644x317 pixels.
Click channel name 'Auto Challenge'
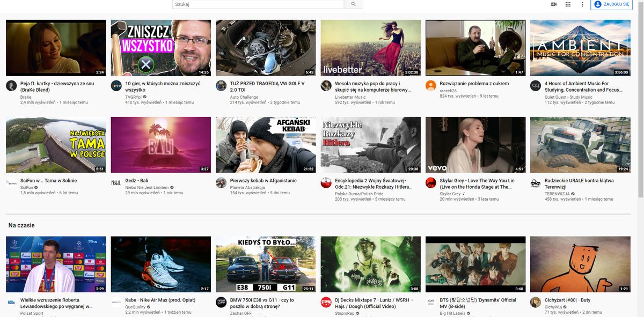(244, 97)
